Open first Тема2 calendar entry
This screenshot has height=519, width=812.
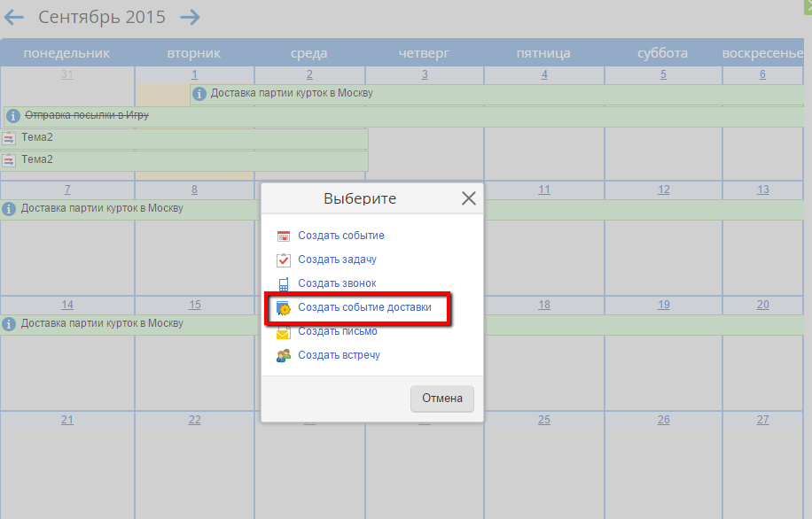(x=37, y=138)
